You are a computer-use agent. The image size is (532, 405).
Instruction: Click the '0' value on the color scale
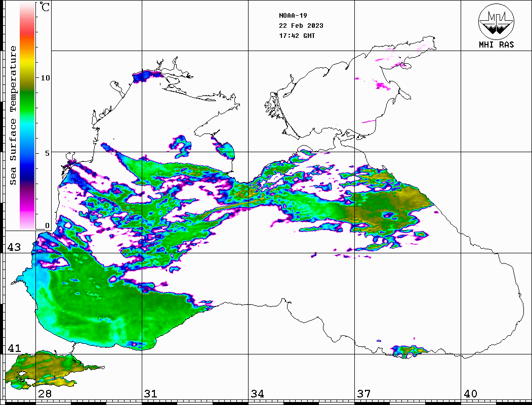tap(47, 226)
